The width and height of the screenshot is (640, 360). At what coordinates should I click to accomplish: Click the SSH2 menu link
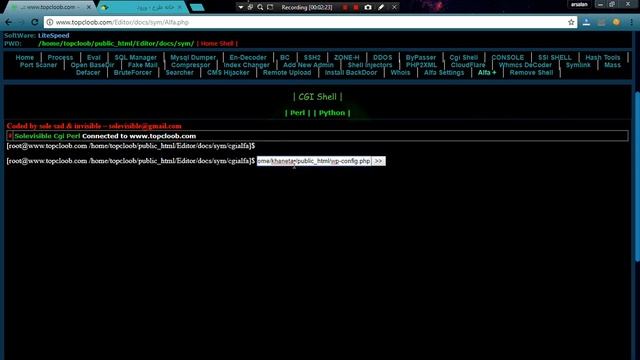[x=312, y=58]
